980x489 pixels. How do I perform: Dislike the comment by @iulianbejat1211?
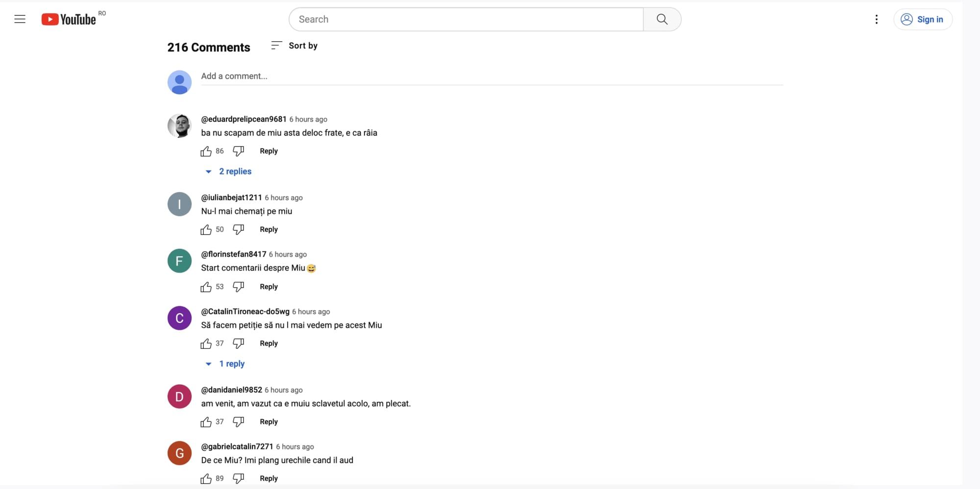(239, 229)
